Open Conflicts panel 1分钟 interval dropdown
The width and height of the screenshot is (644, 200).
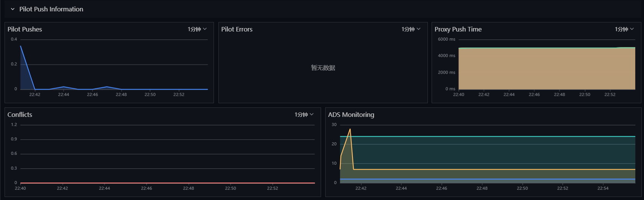click(x=304, y=115)
